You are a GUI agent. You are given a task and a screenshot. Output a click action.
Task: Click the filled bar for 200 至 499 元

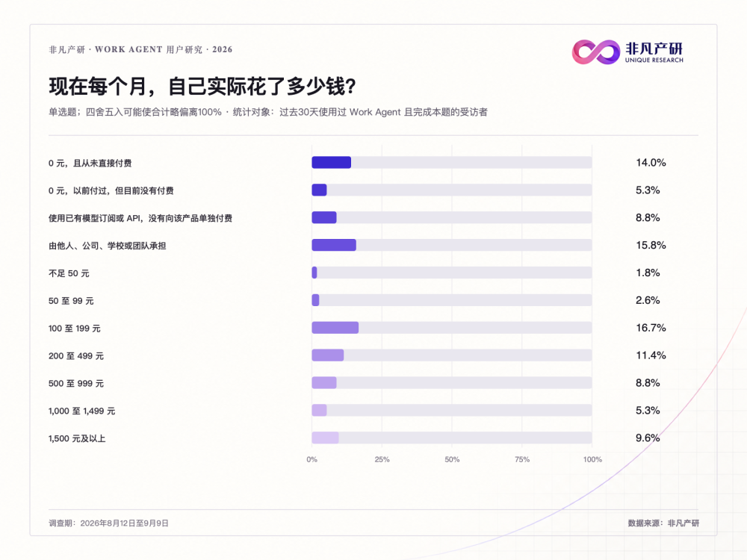pyautogui.click(x=328, y=355)
